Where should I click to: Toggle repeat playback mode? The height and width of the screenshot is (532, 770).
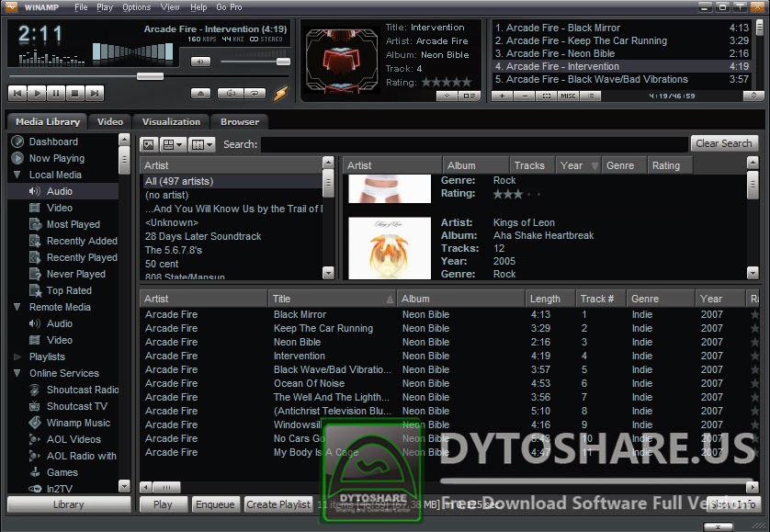coord(255,92)
